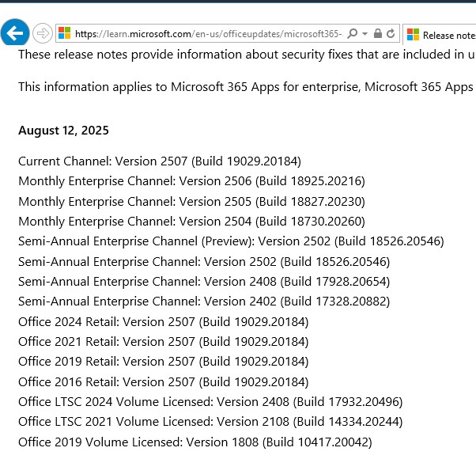Open the address bar autocomplete dropdown arrow
Screen dimensions: 476x459
(x=365, y=33)
